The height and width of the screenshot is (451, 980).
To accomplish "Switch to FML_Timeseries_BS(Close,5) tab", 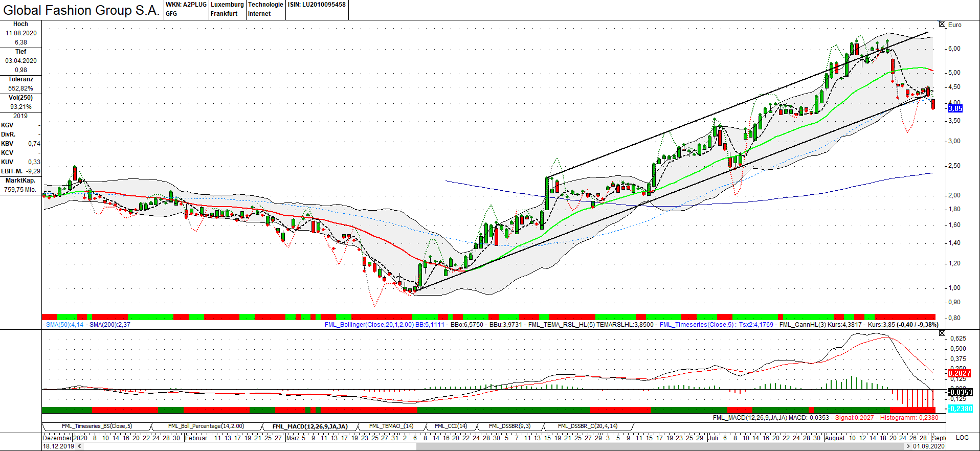I will click(97, 426).
